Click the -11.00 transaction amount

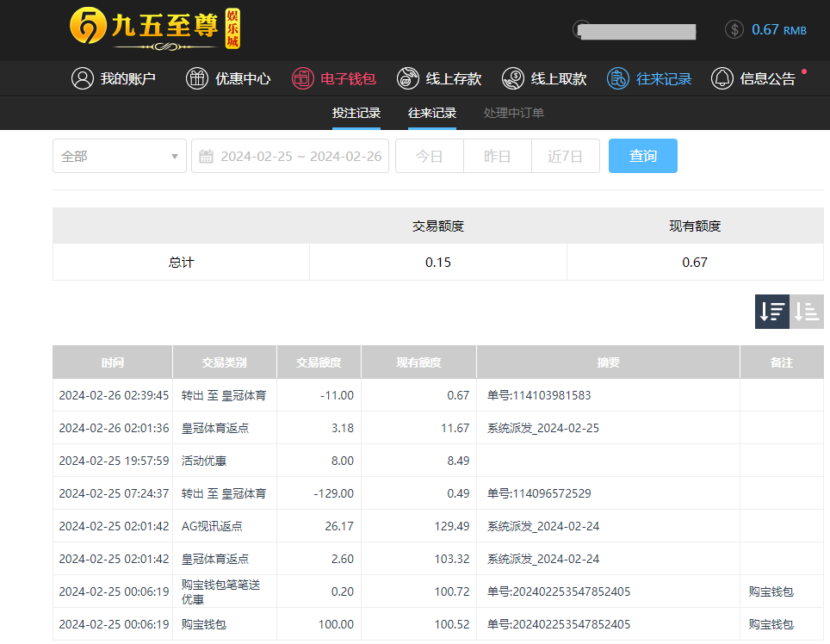(337, 395)
